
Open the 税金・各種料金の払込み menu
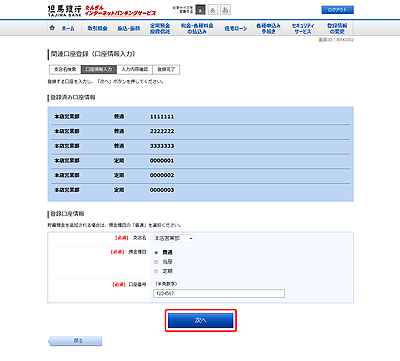[197, 29]
